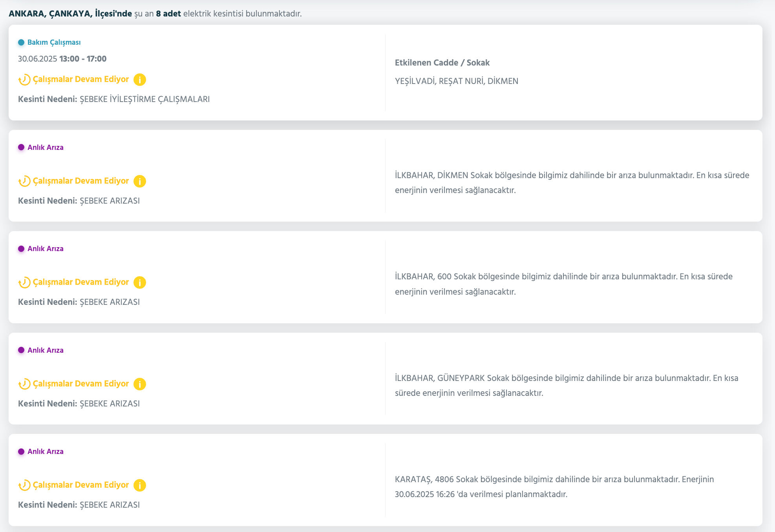
Task: Click the blue Bakım Çalışması status dot
Action: tap(21, 42)
